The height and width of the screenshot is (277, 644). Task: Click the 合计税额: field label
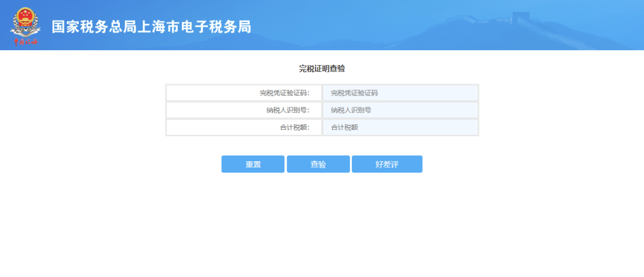pyautogui.click(x=295, y=128)
